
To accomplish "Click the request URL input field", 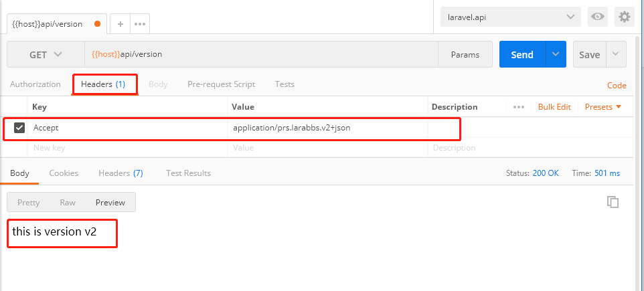I will pyautogui.click(x=261, y=55).
